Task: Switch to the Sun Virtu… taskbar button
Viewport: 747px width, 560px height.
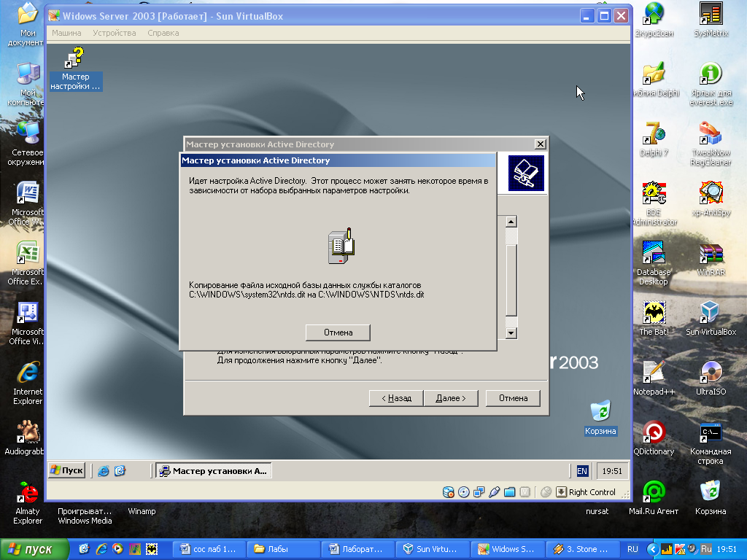Action: coord(433,549)
